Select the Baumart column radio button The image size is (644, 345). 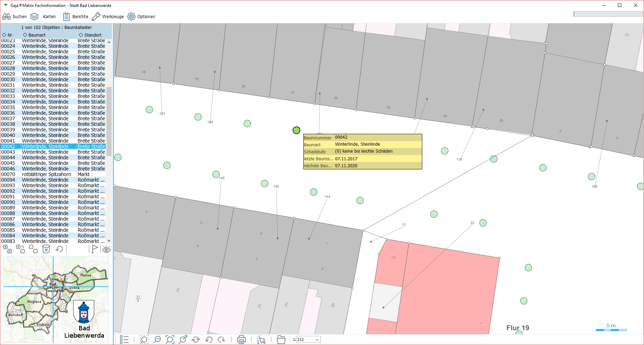(25, 35)
